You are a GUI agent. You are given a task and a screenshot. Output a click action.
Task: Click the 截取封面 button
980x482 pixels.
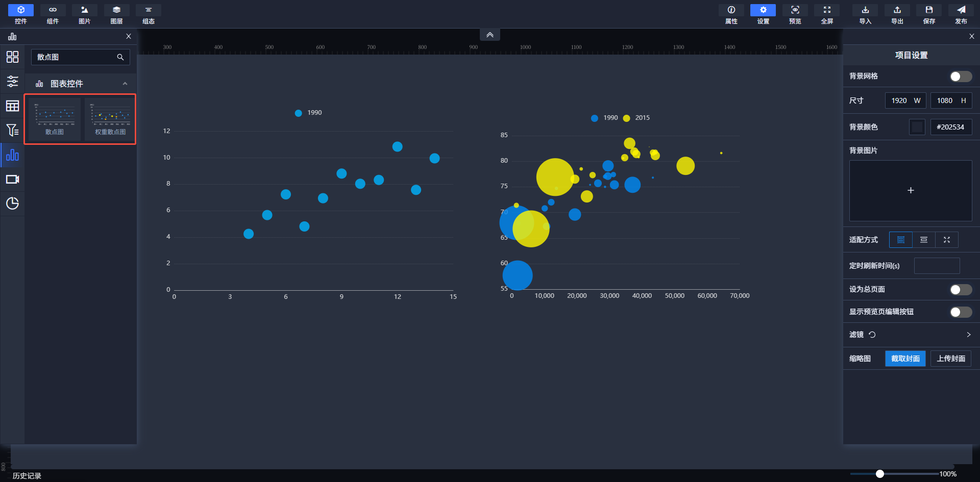(905, 359)
